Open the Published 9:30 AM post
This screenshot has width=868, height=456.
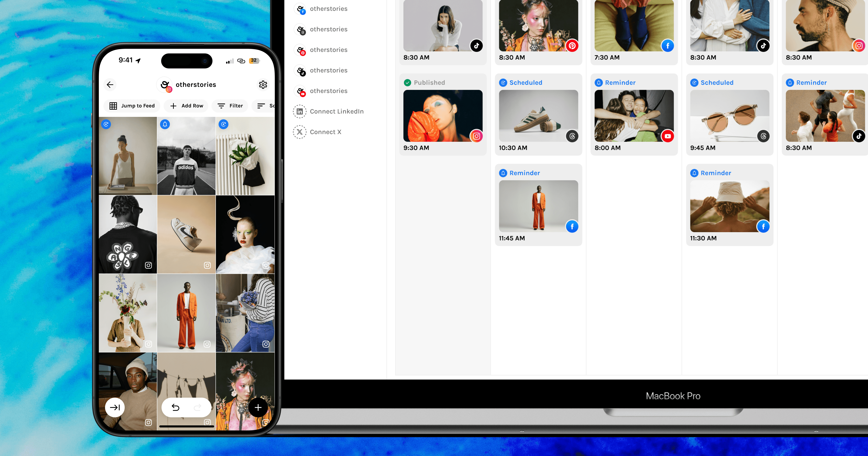coord(442,116)
